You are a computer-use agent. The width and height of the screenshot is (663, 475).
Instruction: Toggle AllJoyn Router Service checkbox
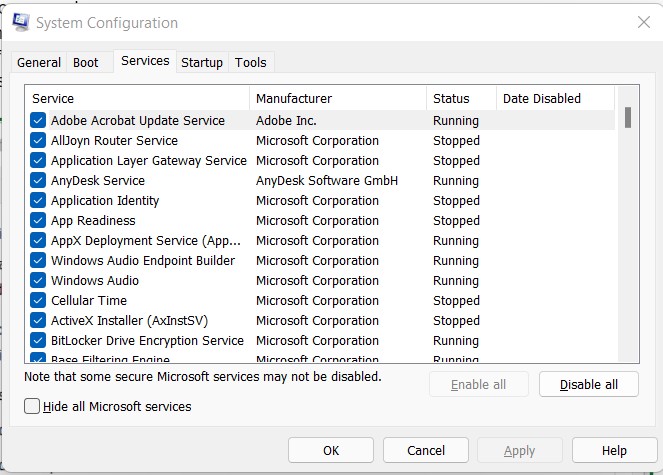pyautogui.click(x=38, y=141)
